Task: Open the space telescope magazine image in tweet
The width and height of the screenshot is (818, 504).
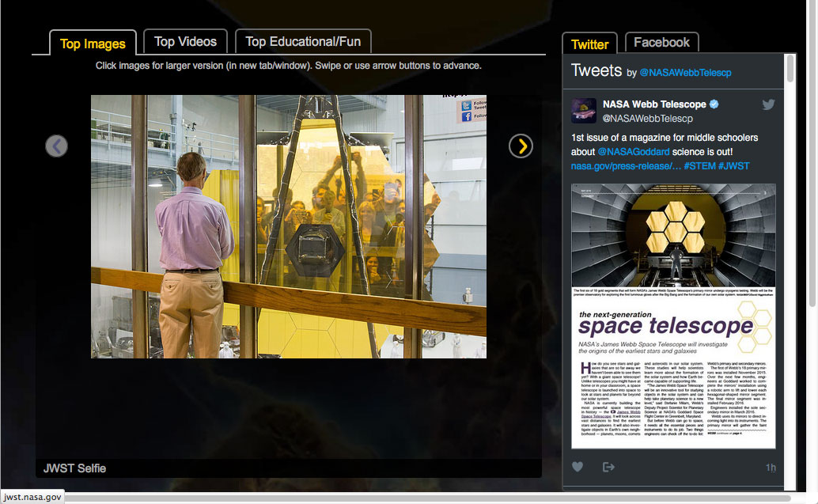Action: (x=673, y=316)
